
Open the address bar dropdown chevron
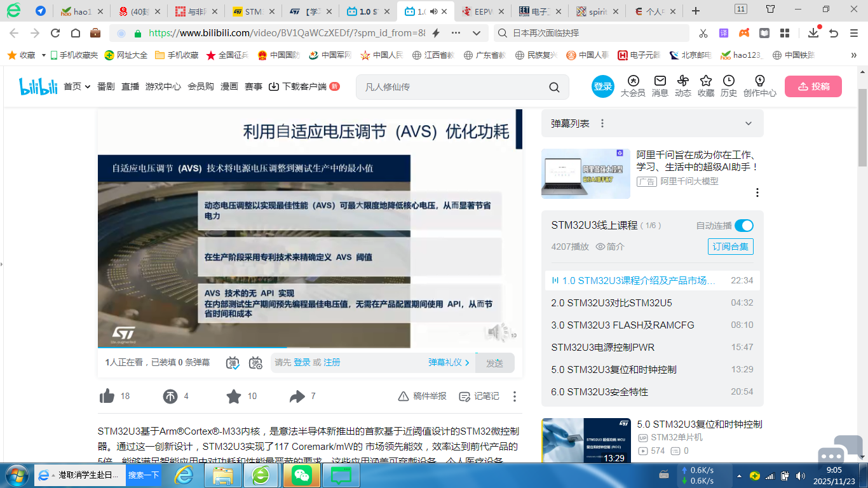point(477,33)
